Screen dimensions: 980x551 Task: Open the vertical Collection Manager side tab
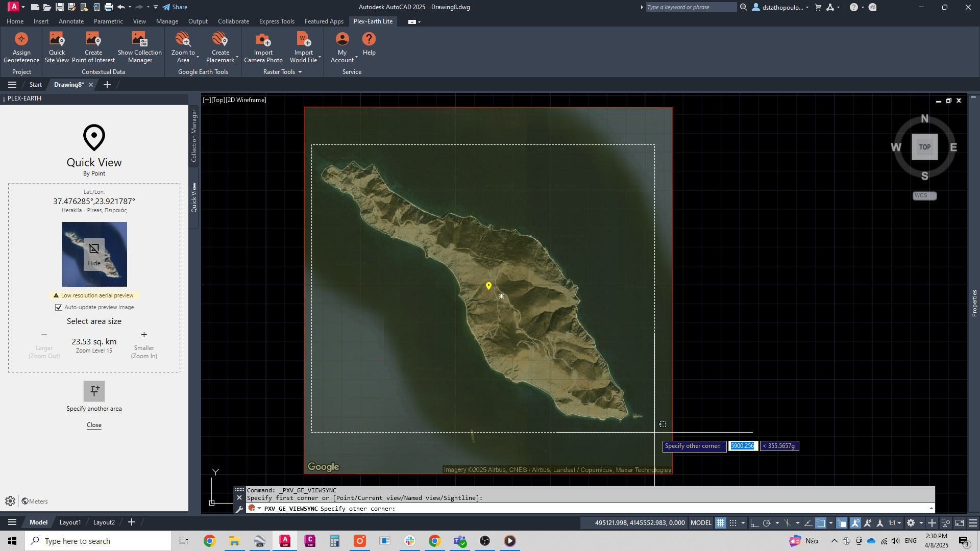click(x=194, y=136)
